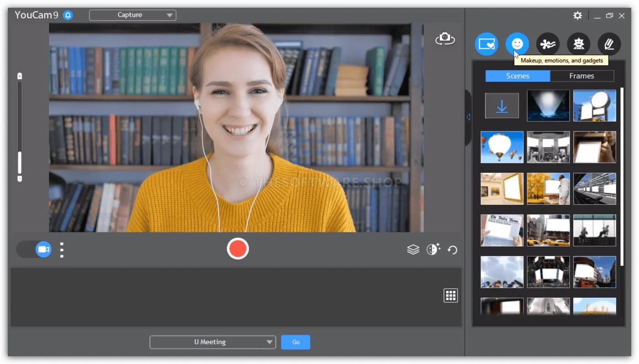Select the autumn painter scene
This screenshot has height=364, width=639.
(548, 189)
